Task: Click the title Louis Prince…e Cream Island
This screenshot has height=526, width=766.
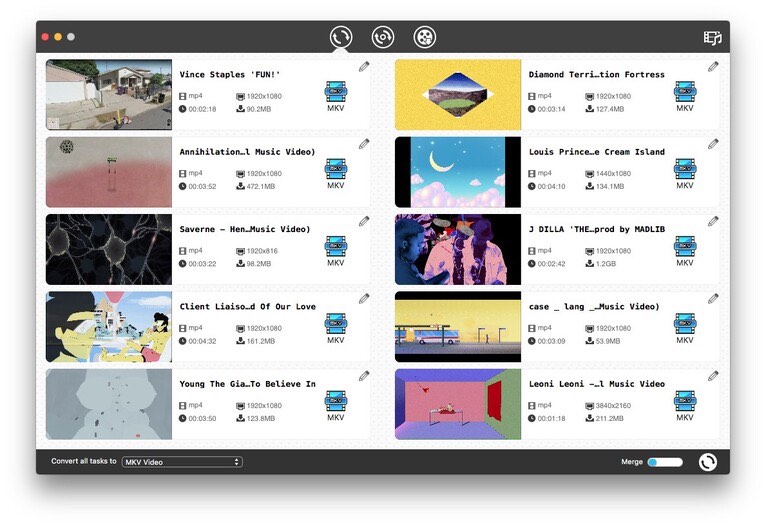Action: 596,152
